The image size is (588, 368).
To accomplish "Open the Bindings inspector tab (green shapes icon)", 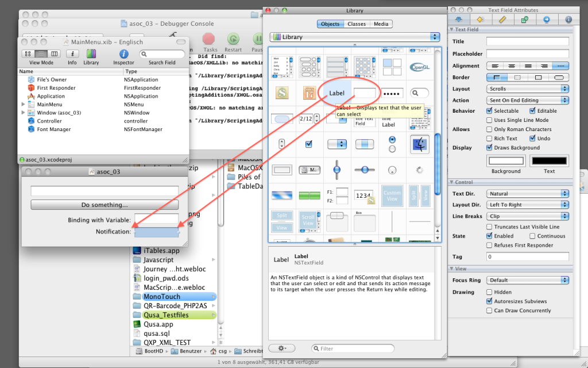I will (x=525, y=20).
